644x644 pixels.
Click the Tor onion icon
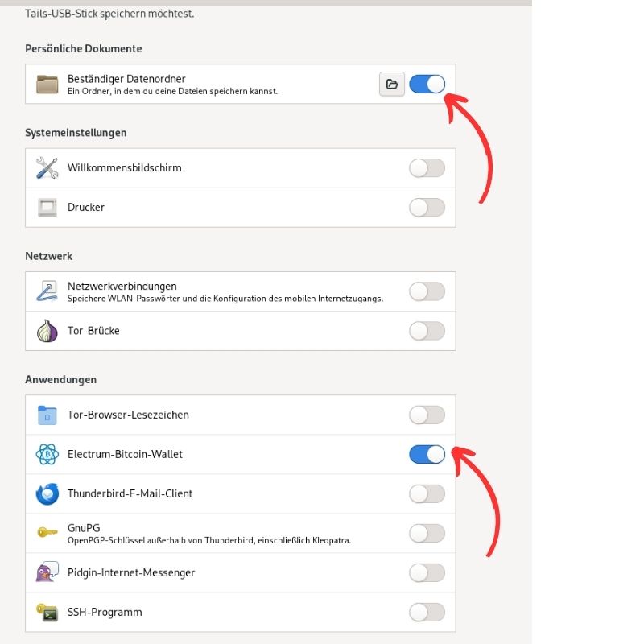(47, 331)
